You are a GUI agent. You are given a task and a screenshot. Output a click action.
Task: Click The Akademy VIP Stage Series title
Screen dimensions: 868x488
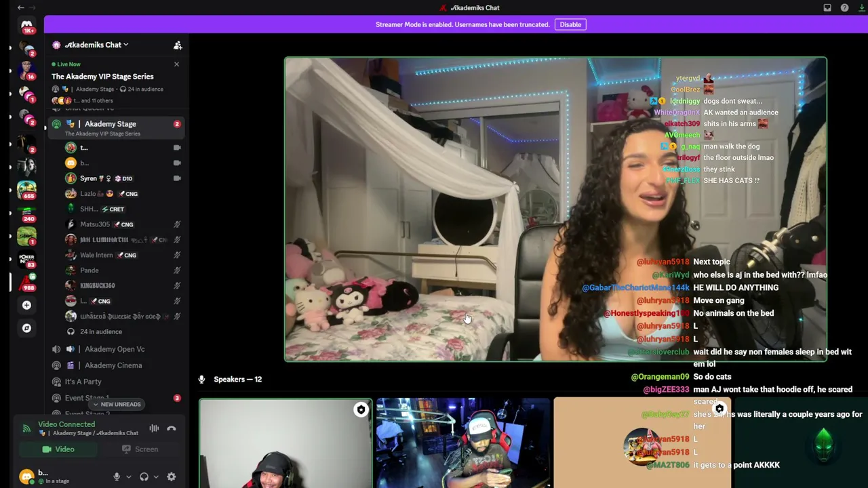[102, 77]
